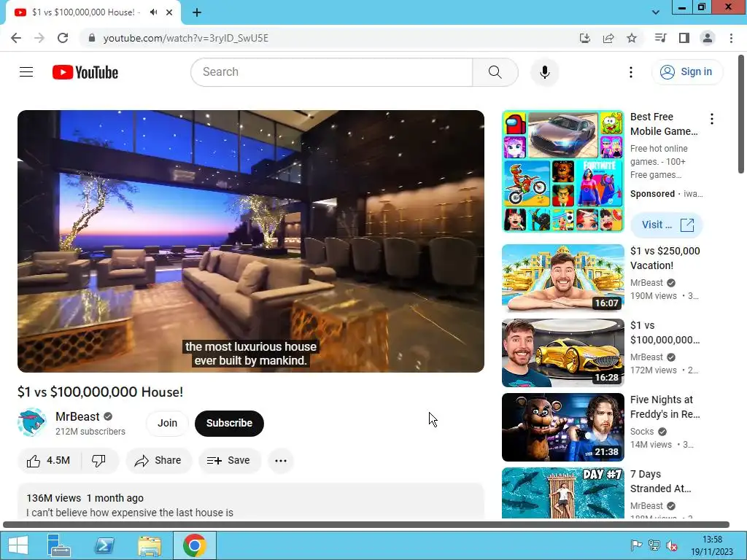Click the vertical page scrollbar
The width and height of the screenshot is (747, 560).
click(742, 114)
